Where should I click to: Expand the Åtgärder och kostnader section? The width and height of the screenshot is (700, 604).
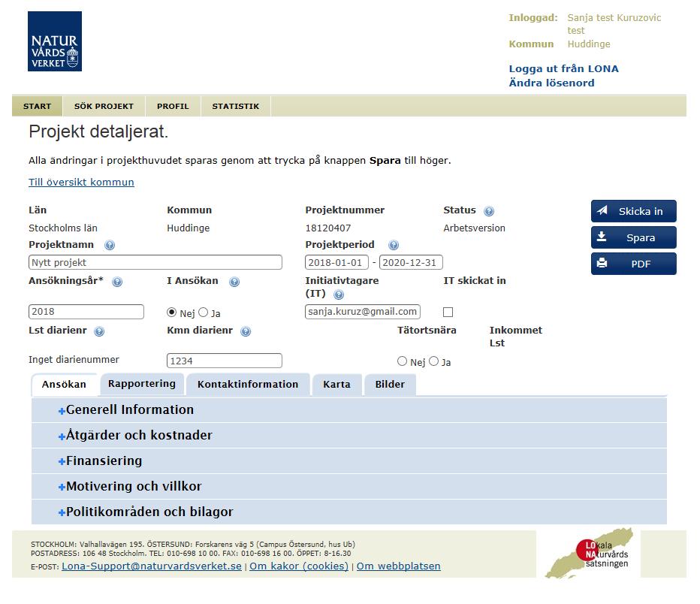(349, 435)
